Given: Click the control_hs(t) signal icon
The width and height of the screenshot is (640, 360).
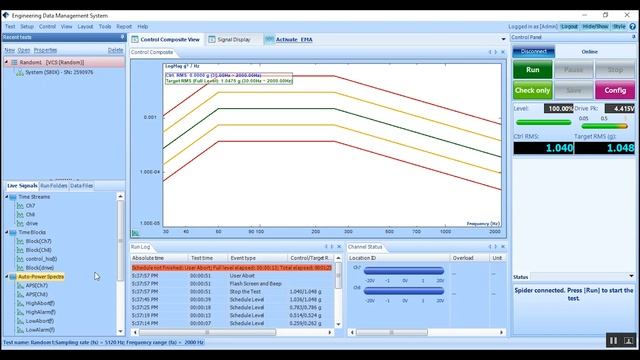Looking at the screenshot, I should tap(20, 259).
